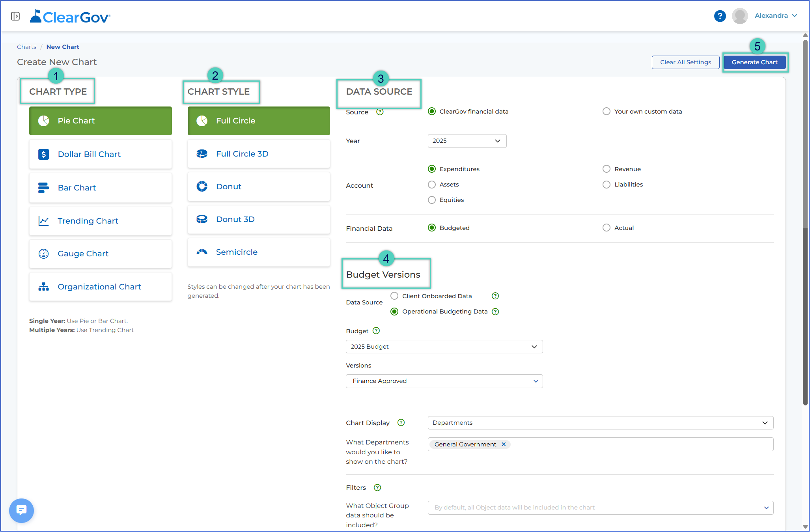Open the Year 2025 dropdown

pos(467,141)
